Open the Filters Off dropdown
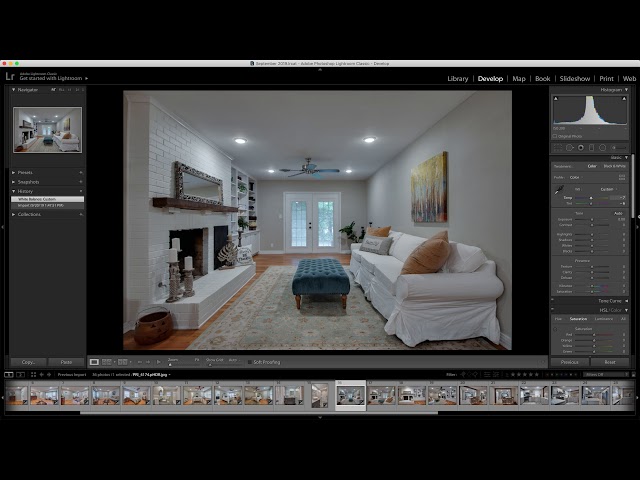Screen dimensions: 640x480 coord(606,375)
